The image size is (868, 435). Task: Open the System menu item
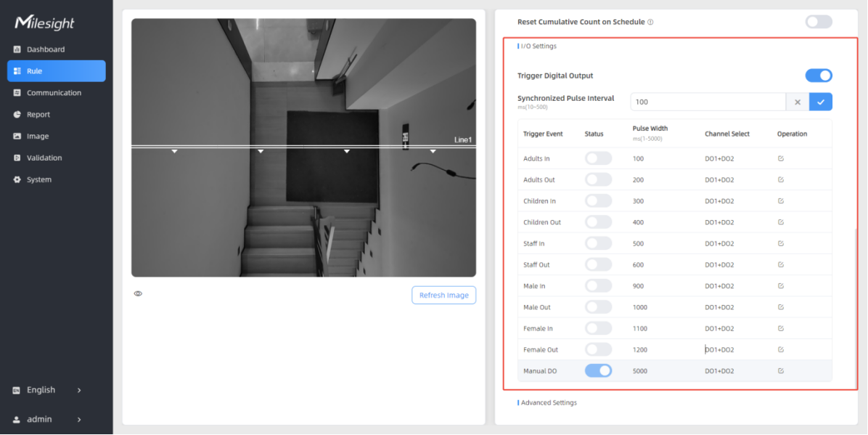pyautogui.click(x=39, y=179)
